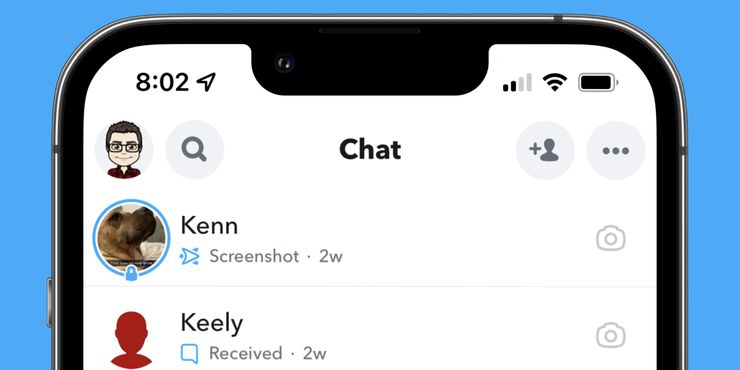Open the three-dot more options menu
This screenshot has height=370, width=740.
pos(616,151)
